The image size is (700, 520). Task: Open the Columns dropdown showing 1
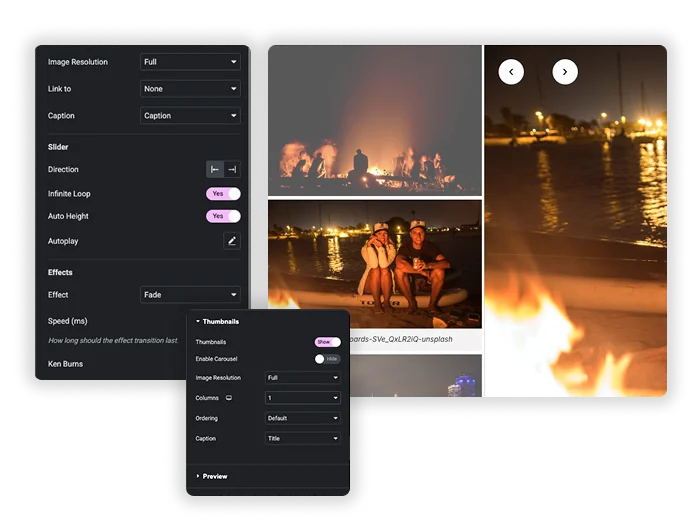pyautogui.click(x=303, y=398)
